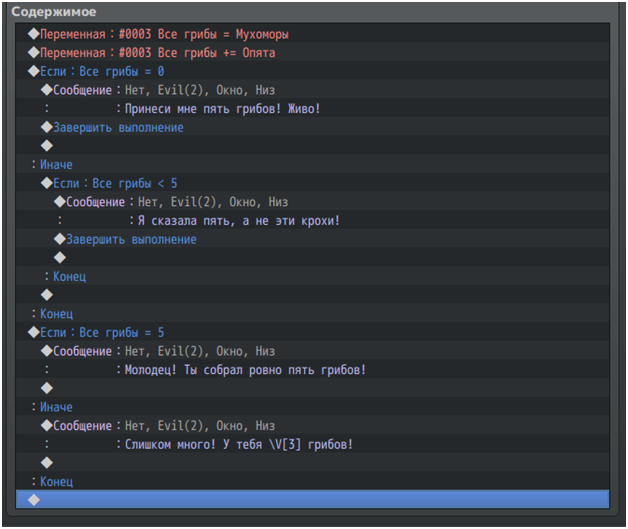628x529 pixels.
Task: Click the 'Иначе' line after the 'Молодец!' message
Action: (56, 408)
